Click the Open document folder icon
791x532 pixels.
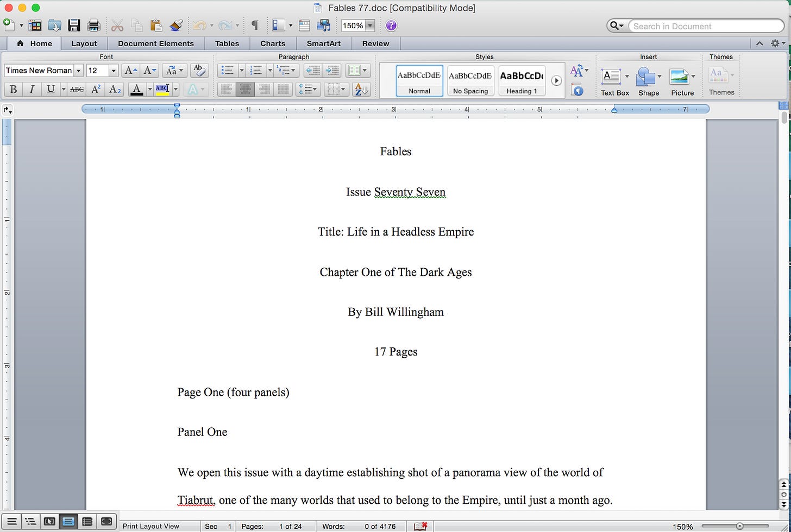click(x=54, y=25)
